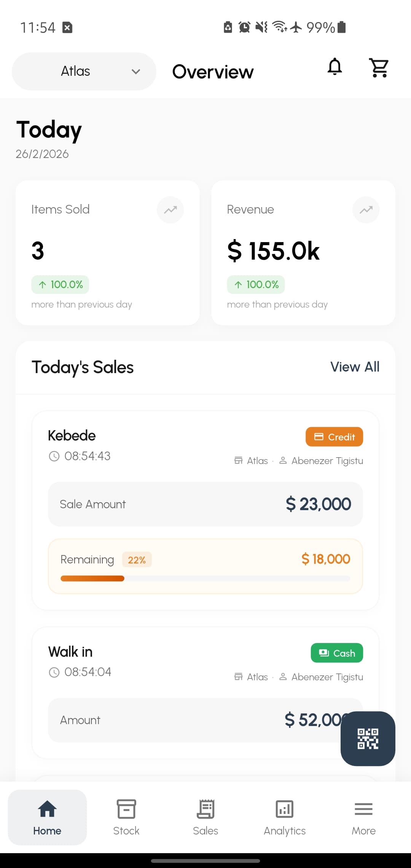The height and width of the screenshot is (868, 411).
Task: Tap the clock icon beside 08:54:43
Action: pos(54,456)
